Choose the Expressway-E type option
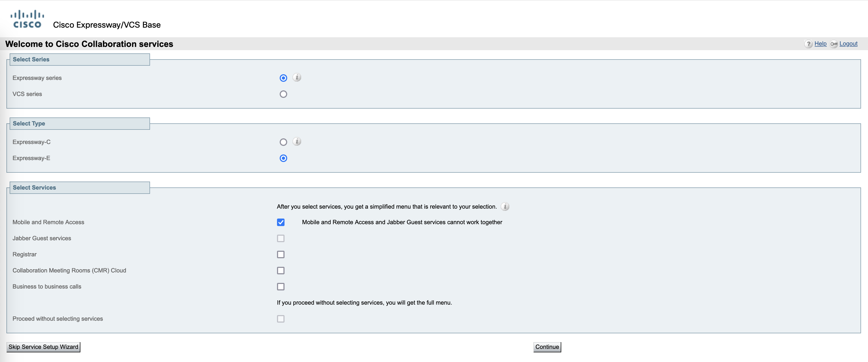This screenshot has height=362, width=868. [x=283, y=158]
